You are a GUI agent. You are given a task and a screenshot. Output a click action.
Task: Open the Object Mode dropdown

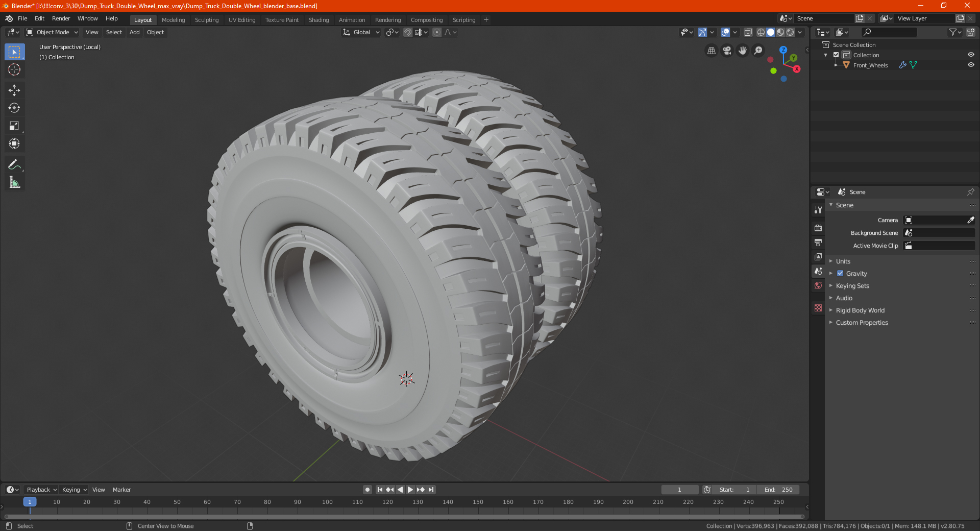(52, 32)
